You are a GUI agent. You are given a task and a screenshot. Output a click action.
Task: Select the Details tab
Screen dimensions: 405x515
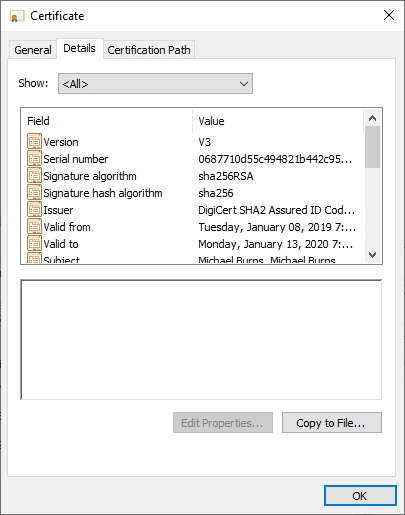click(x=79, y=48)
